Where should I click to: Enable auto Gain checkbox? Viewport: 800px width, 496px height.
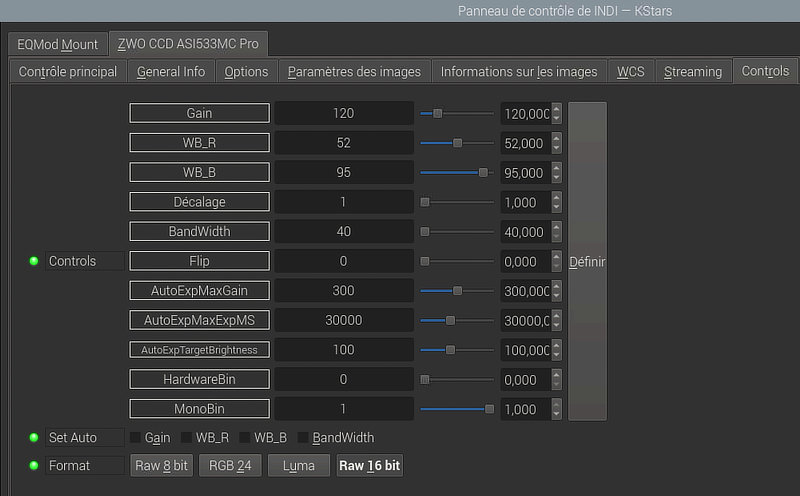pyautogui.click(x=135, y=437)
